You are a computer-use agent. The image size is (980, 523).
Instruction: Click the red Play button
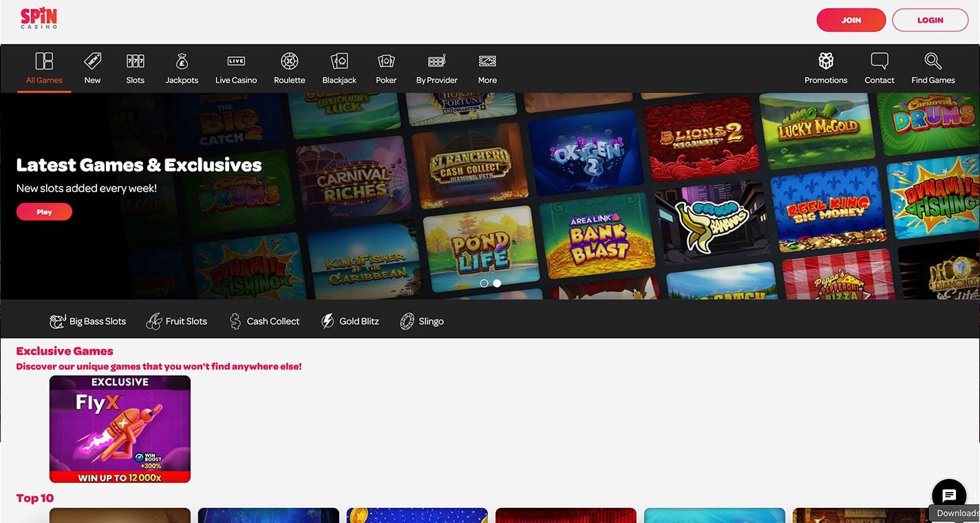point(44,212)
